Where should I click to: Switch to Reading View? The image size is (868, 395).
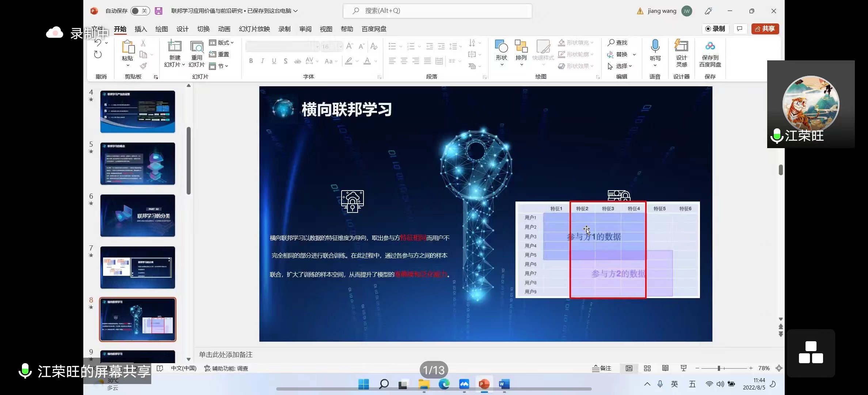pyautogui.click(x=665, y=368)
